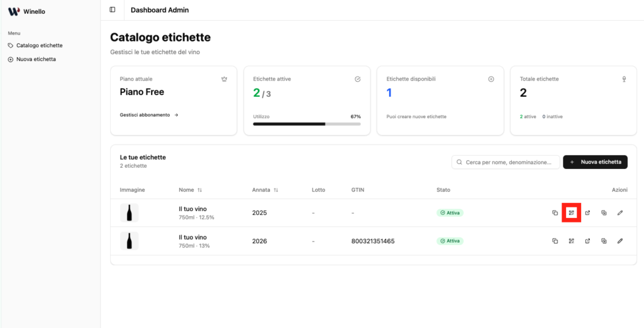
Task: Click the Winello logo in the sidebar
Action: (x=14, y=11)
